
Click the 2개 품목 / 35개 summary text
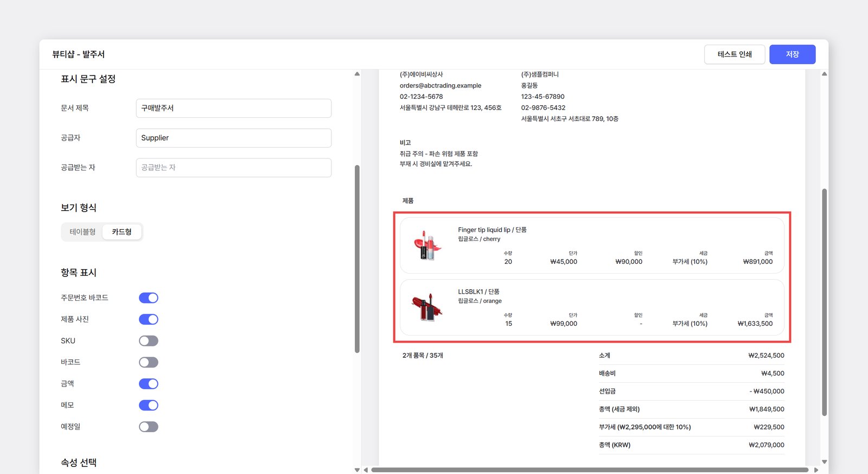coord(423,356)
